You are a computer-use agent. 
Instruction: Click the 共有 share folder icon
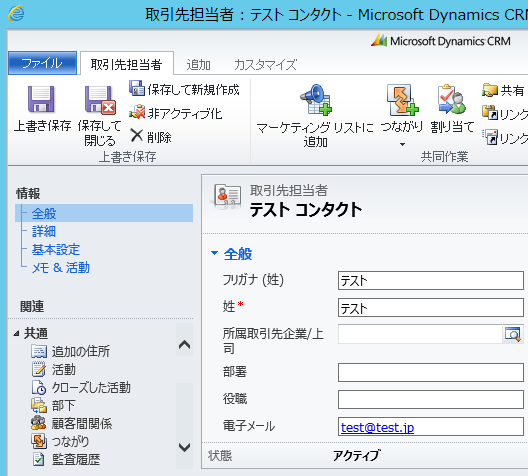coord(490,90)
